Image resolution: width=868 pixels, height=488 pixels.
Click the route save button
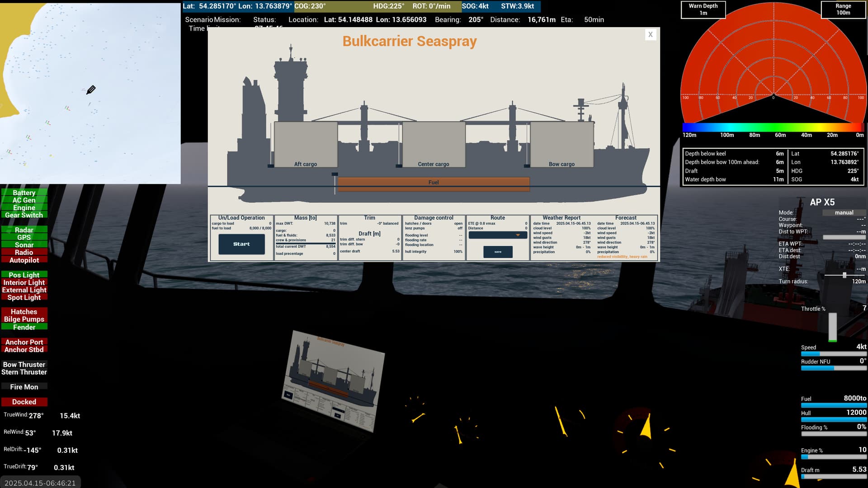click(x=498, y=252)
